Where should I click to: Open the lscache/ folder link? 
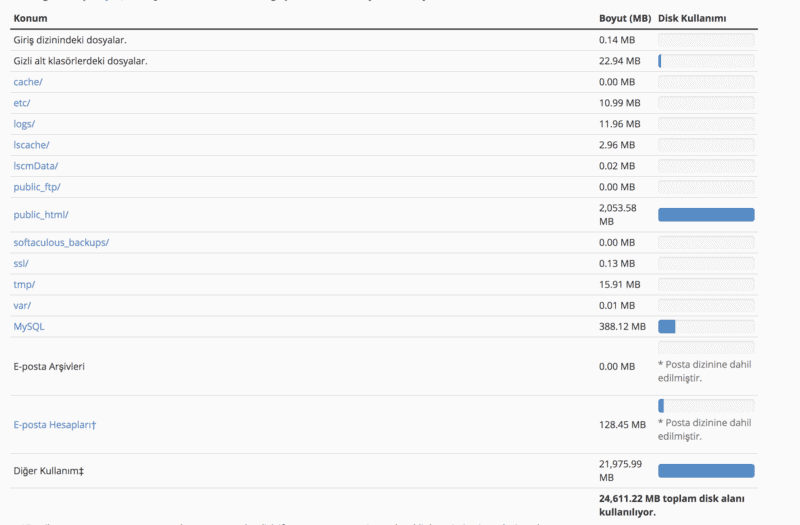pyautogui.click(x=31, y=145)
